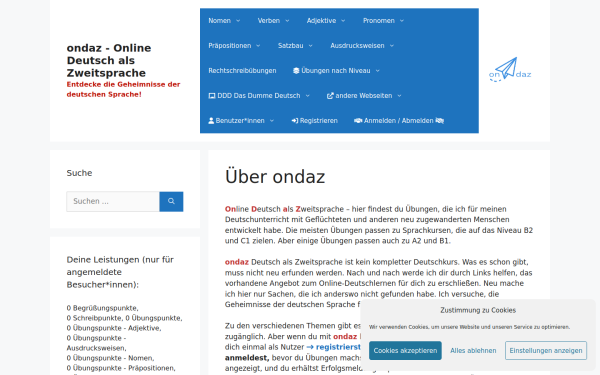Reject cookies via Alles ablehnen

coord(473,351)
